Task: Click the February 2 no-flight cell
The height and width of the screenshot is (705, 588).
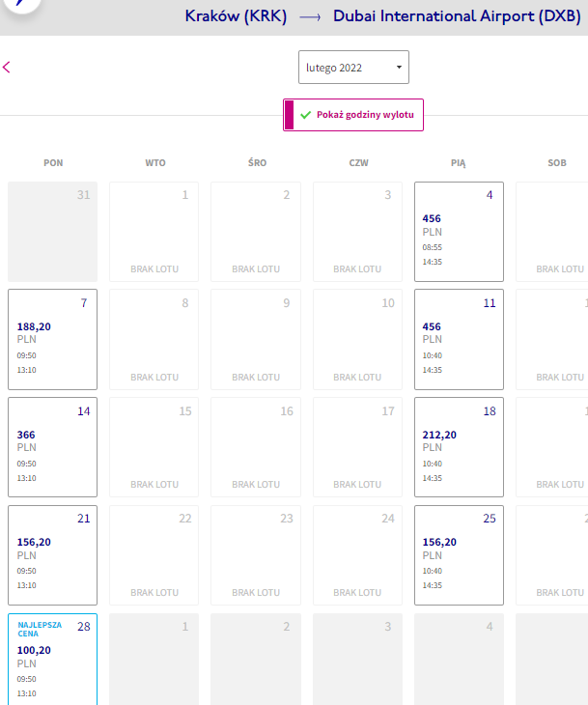Action: (256, 232)
